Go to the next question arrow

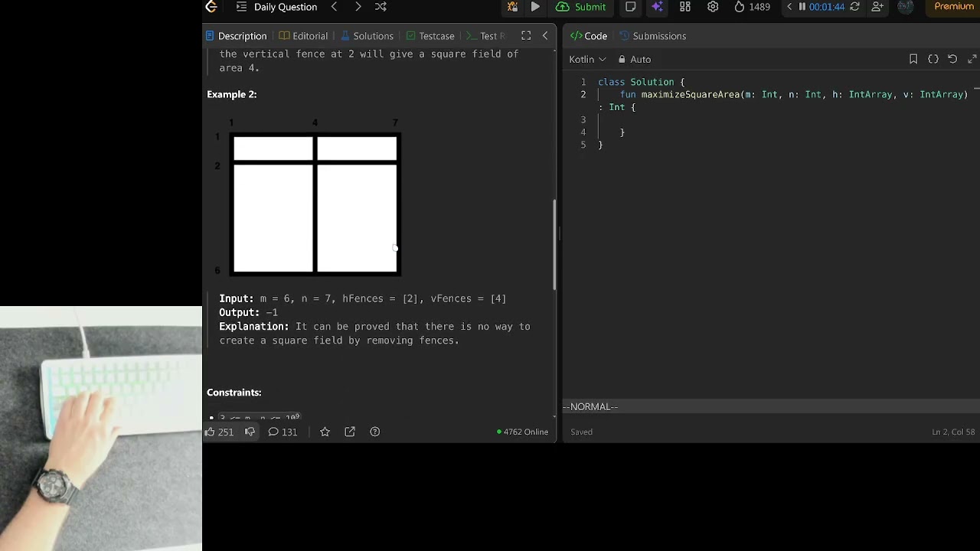pos(358,7)
